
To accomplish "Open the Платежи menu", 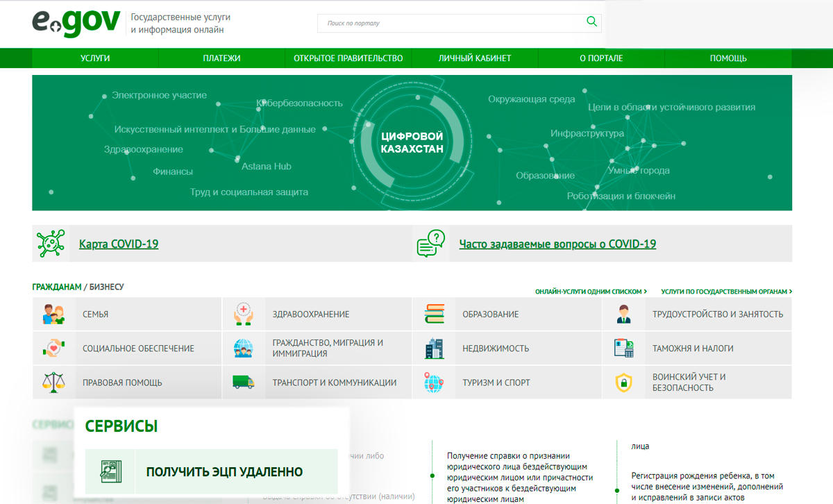I will (221, 58).
